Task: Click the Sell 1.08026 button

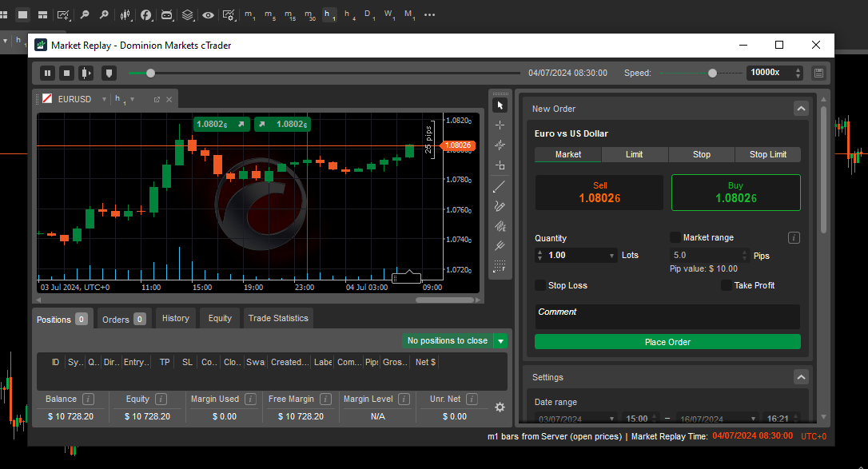Action: point(599,192)
